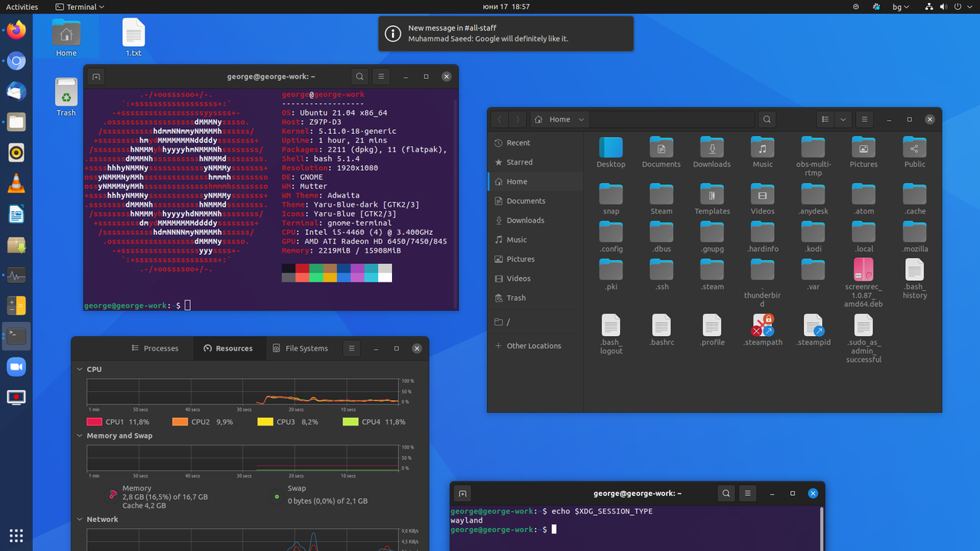Select Starred in Files sidebar
Screen dimensions: 980x551
click(535, 162)
